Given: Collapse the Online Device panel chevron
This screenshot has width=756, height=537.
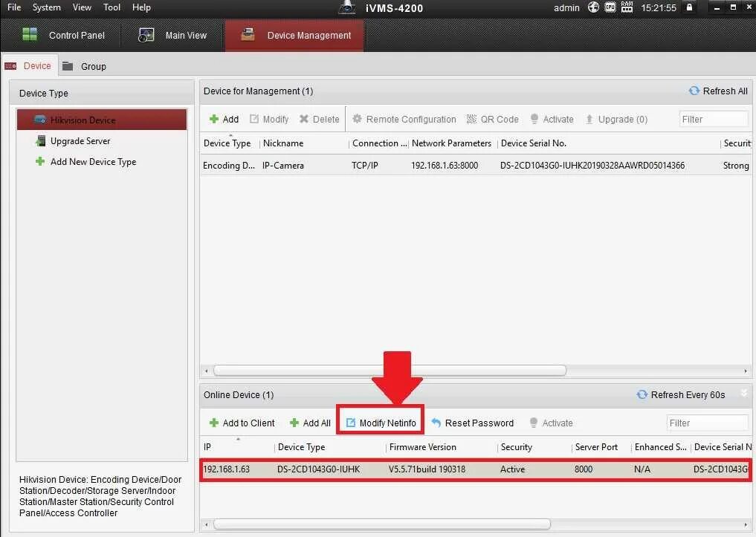Looking at the screenshot, I should [746, 394].
